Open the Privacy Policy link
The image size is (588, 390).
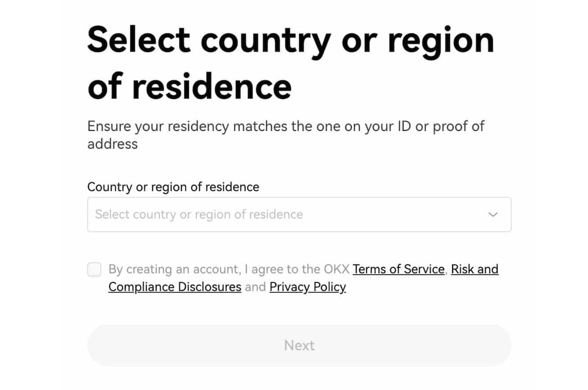click(x=308, y=287)
